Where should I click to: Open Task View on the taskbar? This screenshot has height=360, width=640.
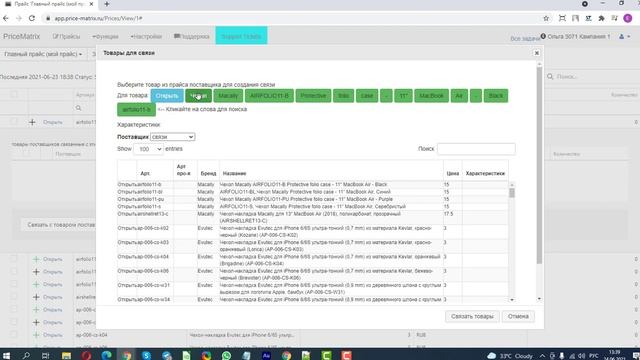coord(46,356)
